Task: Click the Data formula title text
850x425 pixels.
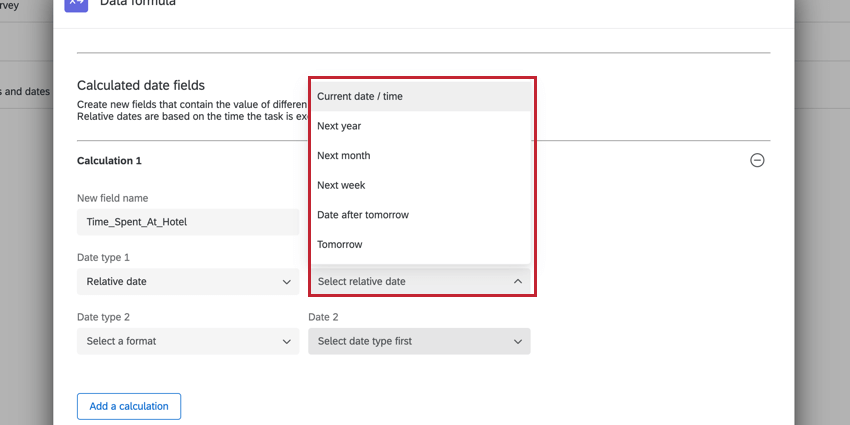Action: pyautogui.click(x=140, y=4)
